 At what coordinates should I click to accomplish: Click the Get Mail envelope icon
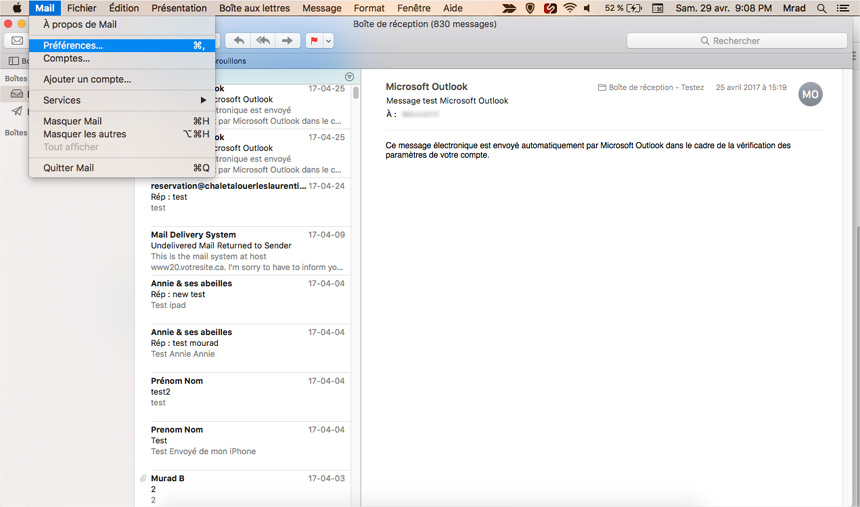[x=16, y=41]
